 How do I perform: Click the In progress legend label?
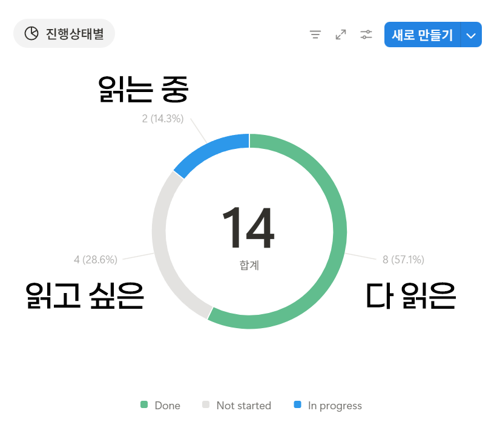[x=335, y=406]
